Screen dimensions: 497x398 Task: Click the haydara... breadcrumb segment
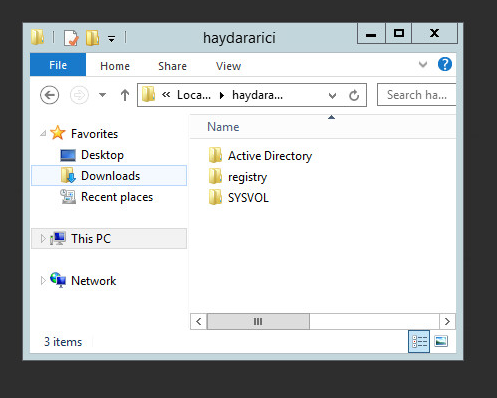tap(257, 95)
